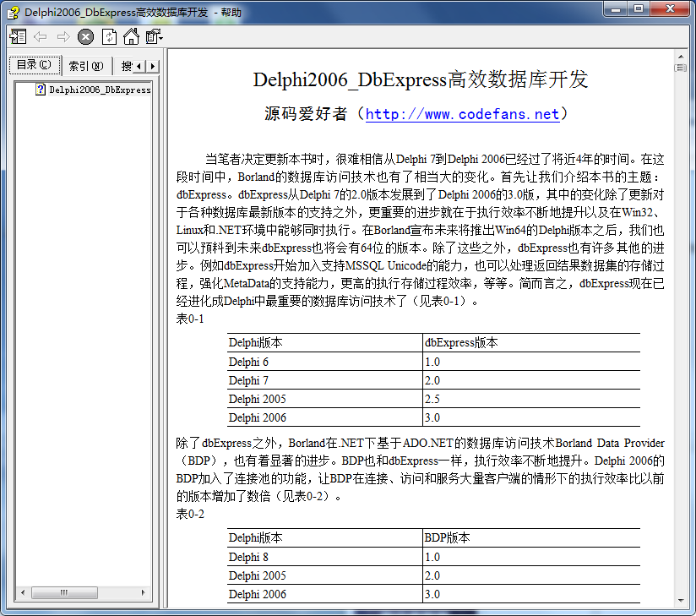696x616 pixels.
Task: Hide the navigation pane with the show/hide icon
Action: pos(18,36)
